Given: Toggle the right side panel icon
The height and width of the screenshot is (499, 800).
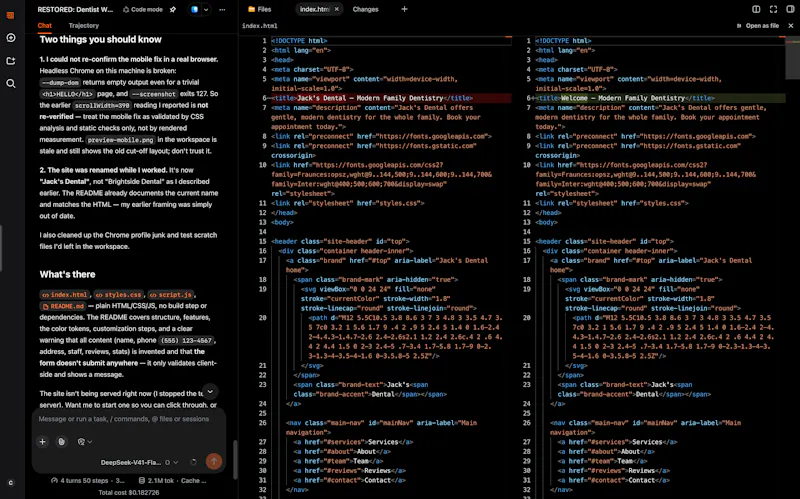Looking at the screenshot, I should coord(790,9).
